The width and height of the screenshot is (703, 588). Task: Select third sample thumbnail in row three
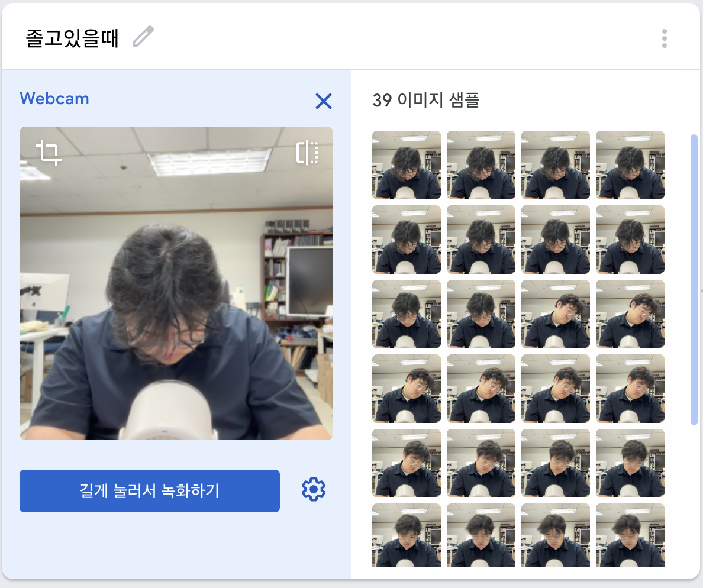point(556,314)
